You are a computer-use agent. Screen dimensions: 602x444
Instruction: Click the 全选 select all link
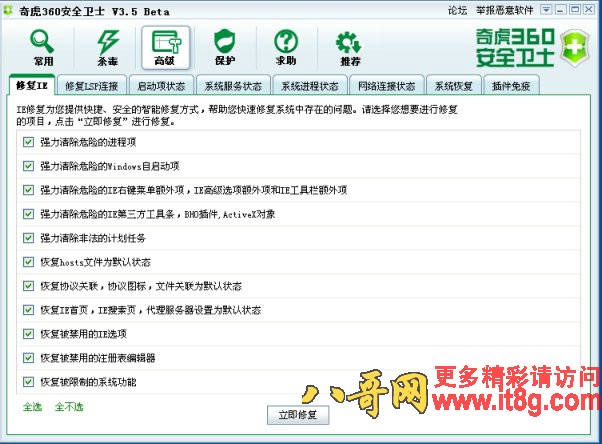click(32, 407)
